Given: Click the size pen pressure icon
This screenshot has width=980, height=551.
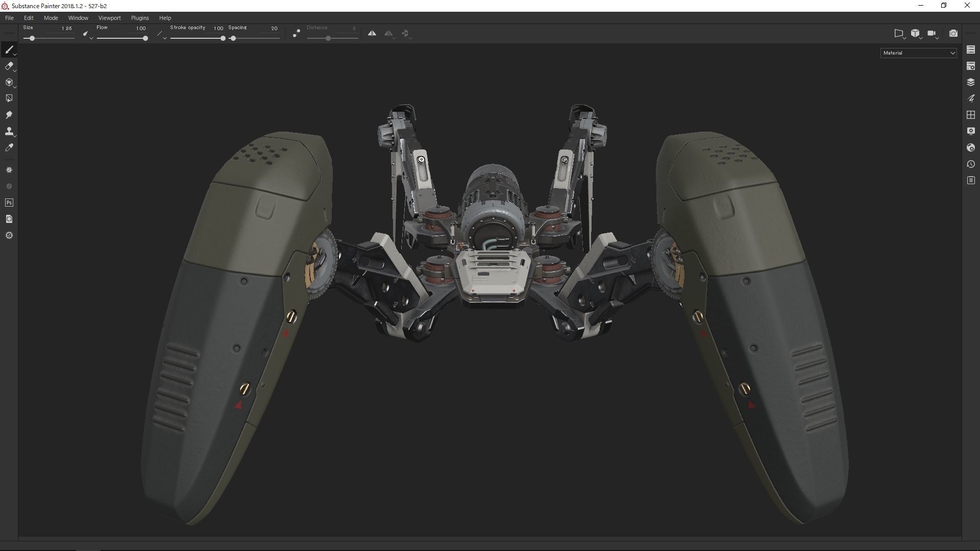Looking at the screenshot, I should tap(85, 33).
